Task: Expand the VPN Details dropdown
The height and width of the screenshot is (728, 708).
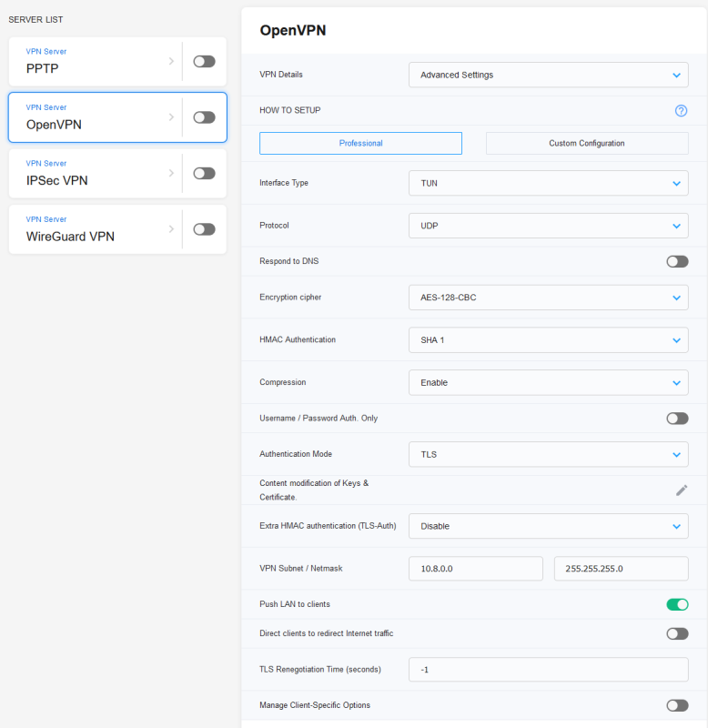Action: point(549,75)
